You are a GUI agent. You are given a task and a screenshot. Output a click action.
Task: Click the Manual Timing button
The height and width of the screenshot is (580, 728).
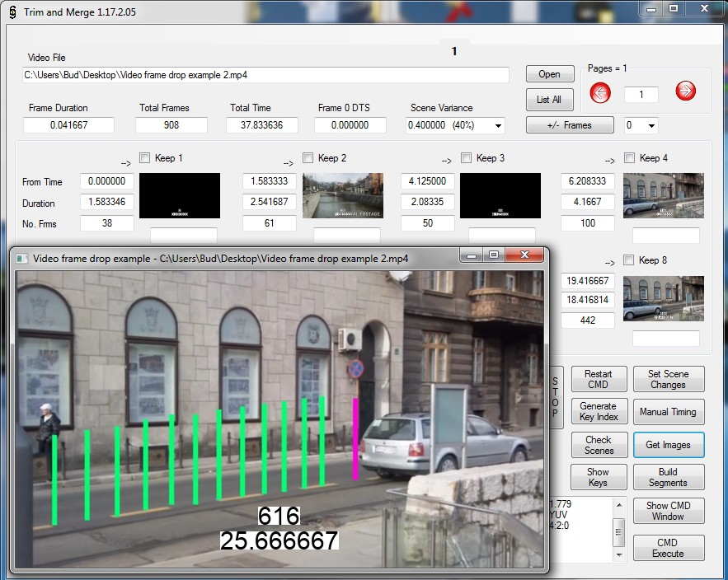669,412
